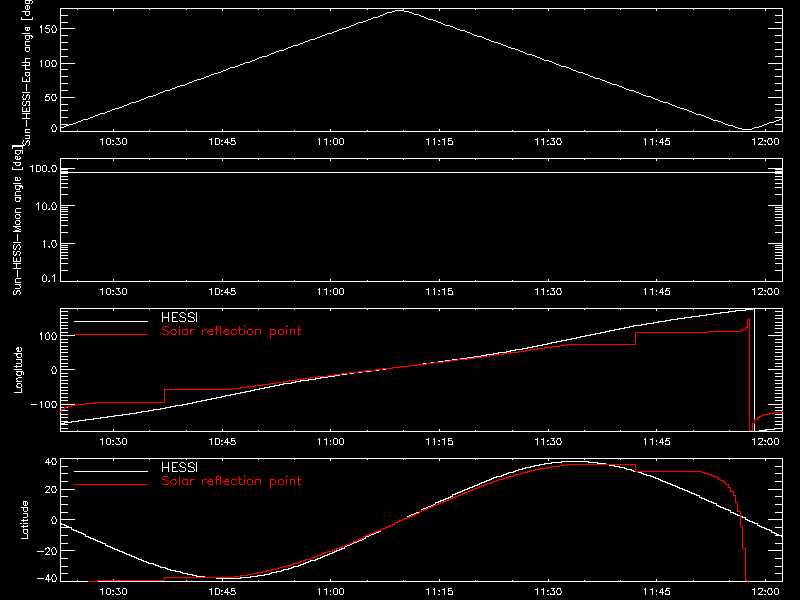Screen dimensions: 800x600
Task: Select HESSI legend text in Latitude plot
Action: [179, 467]
